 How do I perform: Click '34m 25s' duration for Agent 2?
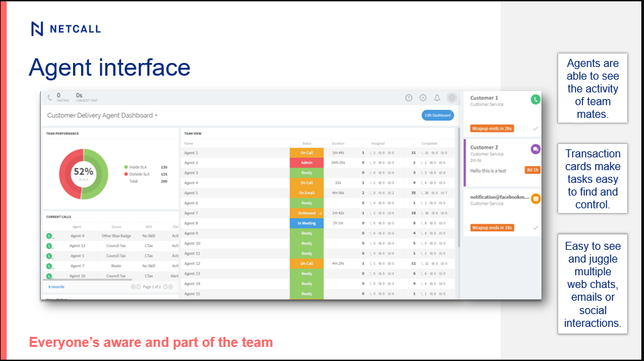pos(338,163)
